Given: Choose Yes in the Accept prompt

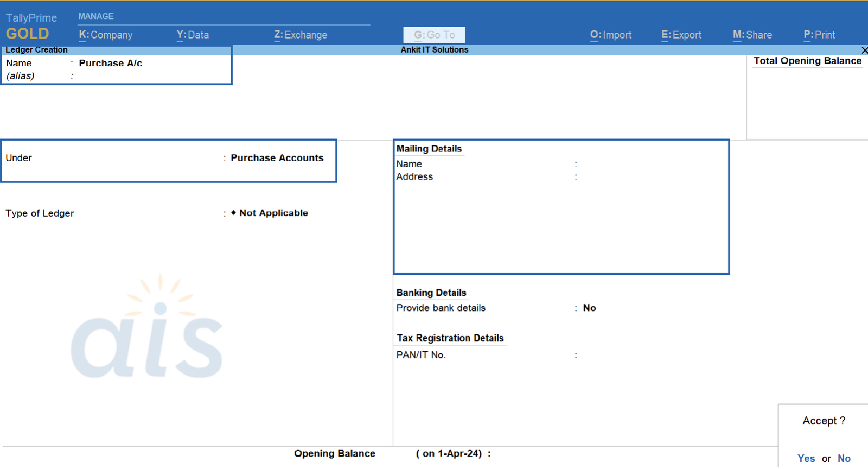Looking at the screenshot, I should [806, 459].
